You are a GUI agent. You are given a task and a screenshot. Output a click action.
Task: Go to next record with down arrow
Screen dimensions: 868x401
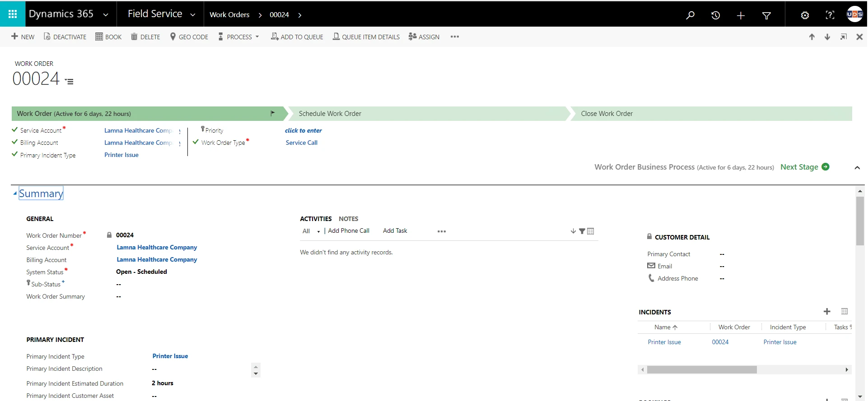tap(827, 37)
